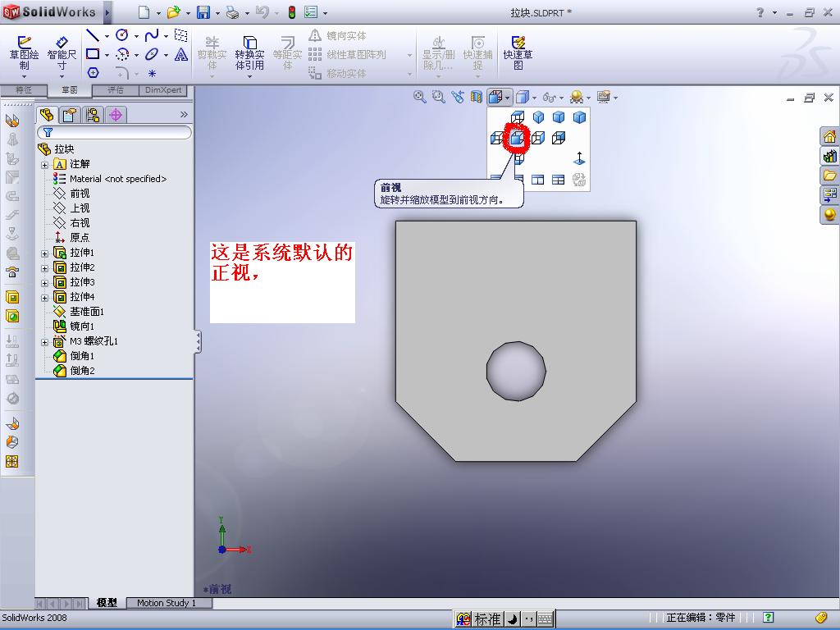Image resolution: width=840 pixels, height=630 pixels.
Task: Expand the M3 螺纹孔1 feature node
Action: (45, 342)
